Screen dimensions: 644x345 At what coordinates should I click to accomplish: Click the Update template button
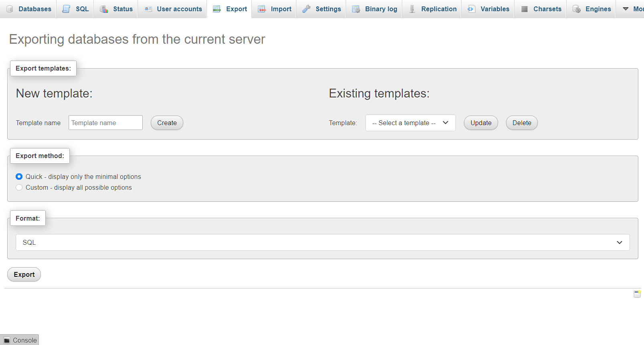coord(481,123)
